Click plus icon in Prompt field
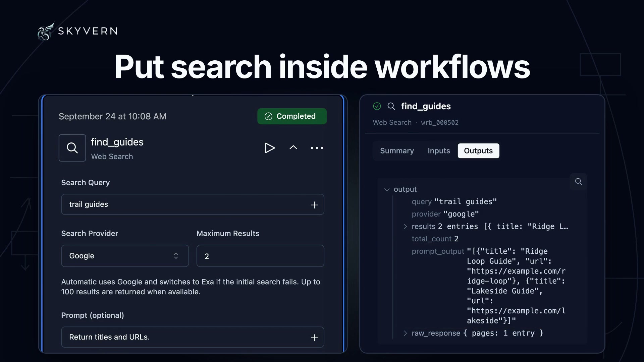Image resolution: width=644 pixels, height=362 pixels. 314,338
